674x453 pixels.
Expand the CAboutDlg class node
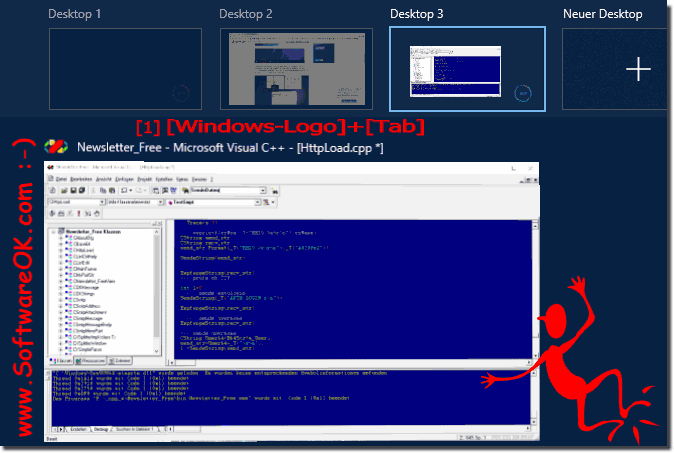click(x=60, y=238)
